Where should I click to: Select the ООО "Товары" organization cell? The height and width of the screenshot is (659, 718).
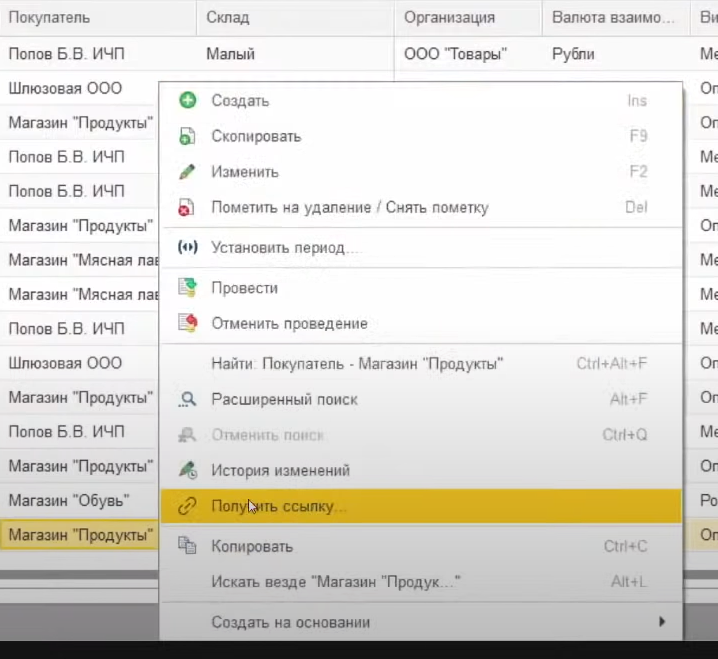(x=468, y=54)
